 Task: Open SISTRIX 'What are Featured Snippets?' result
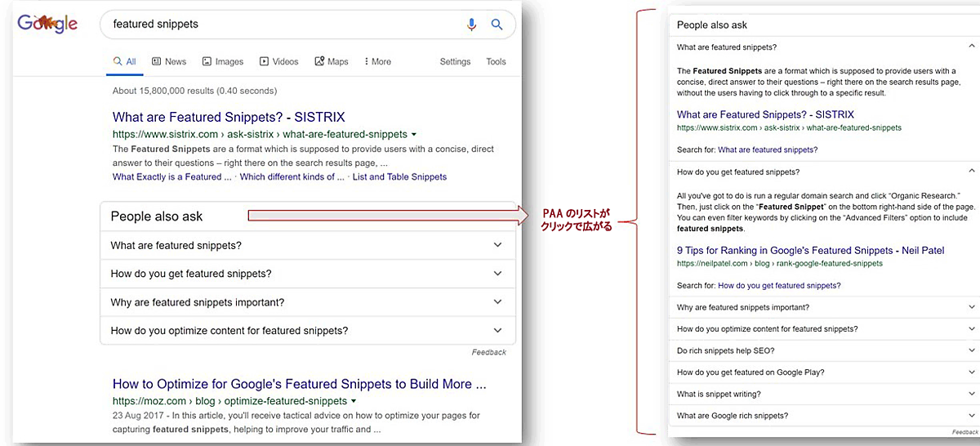[x=229, y=117]
